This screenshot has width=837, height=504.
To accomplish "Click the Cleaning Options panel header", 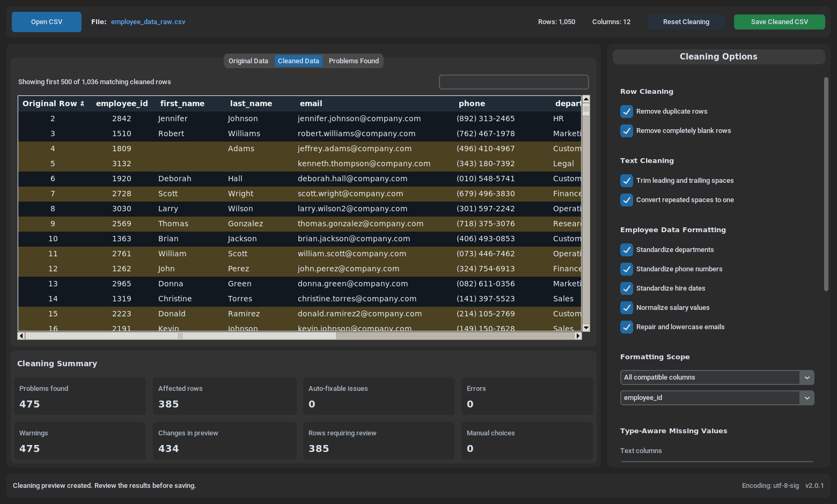I will pyautogui.click(x=718, y=57).
